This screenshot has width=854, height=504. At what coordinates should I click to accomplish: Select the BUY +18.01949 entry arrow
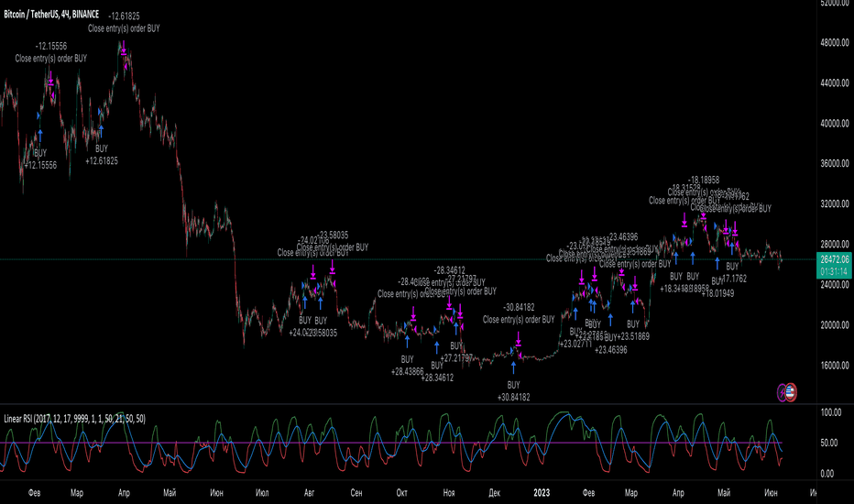click(x=717, y=264)
